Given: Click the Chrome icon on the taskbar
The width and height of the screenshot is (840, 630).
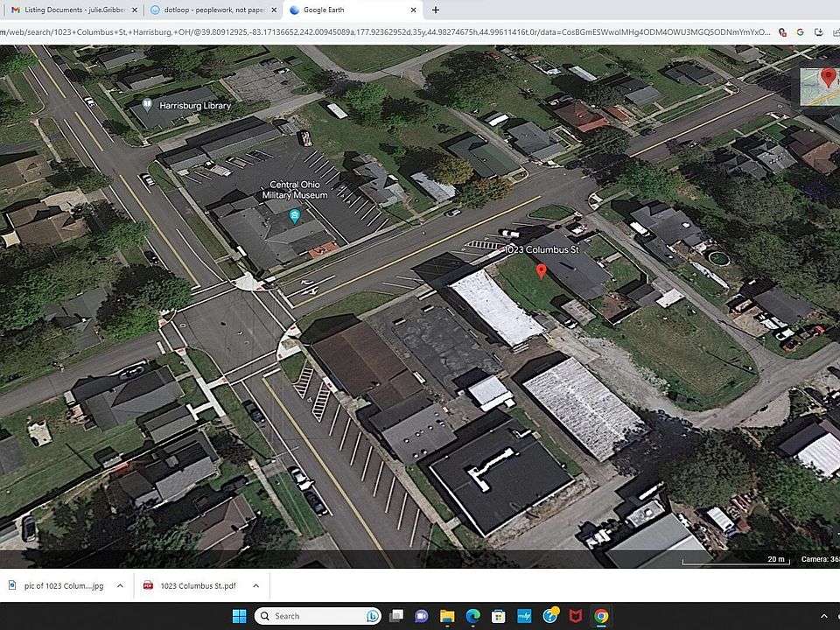Looking at the screenshot, I should [x=601, y=616].
